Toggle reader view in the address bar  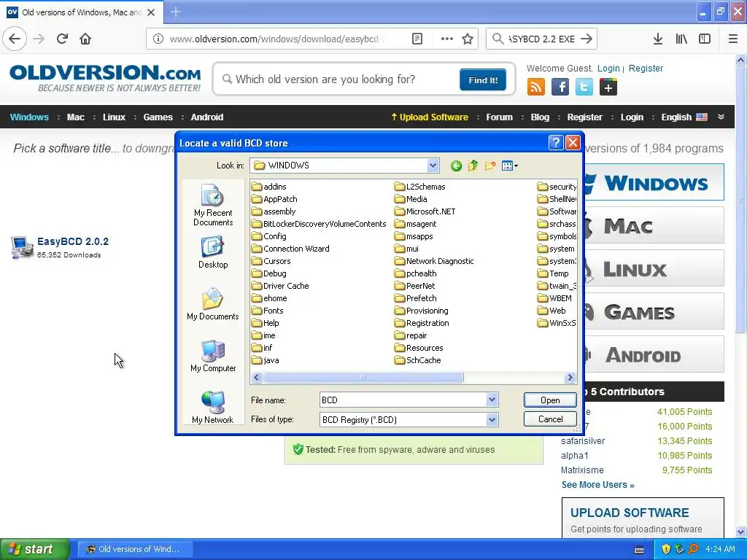(x=417, y=39)
